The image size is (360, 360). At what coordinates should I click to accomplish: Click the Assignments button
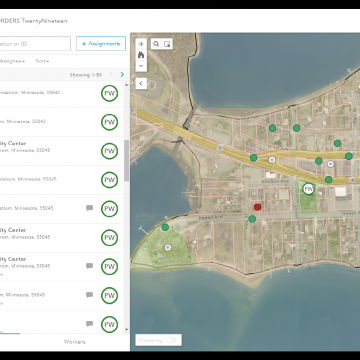[101, 44]
